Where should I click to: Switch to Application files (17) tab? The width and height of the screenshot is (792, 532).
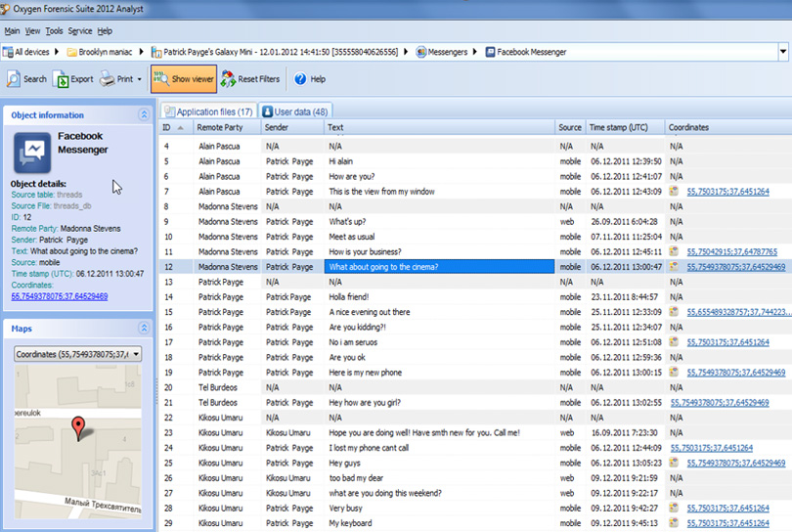[x=208, y=111]
